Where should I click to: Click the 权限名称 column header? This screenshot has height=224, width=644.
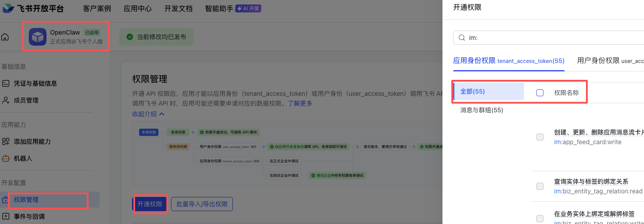(566, 93)
